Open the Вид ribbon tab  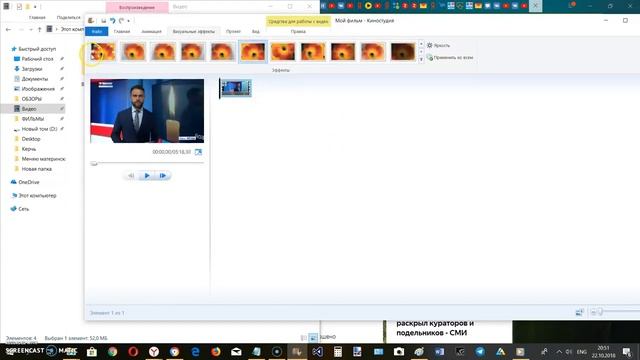pos(256,31)
